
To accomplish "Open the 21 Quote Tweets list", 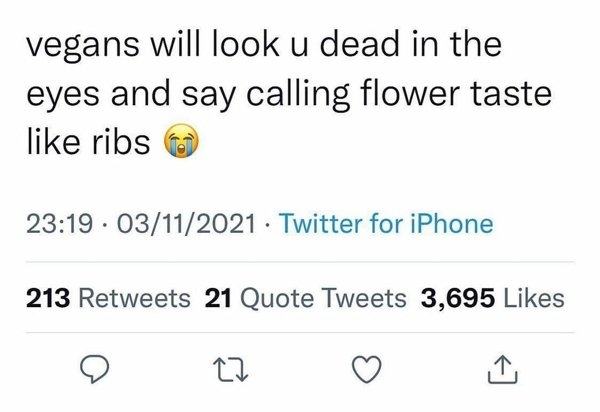I will (x=305, y=297).
